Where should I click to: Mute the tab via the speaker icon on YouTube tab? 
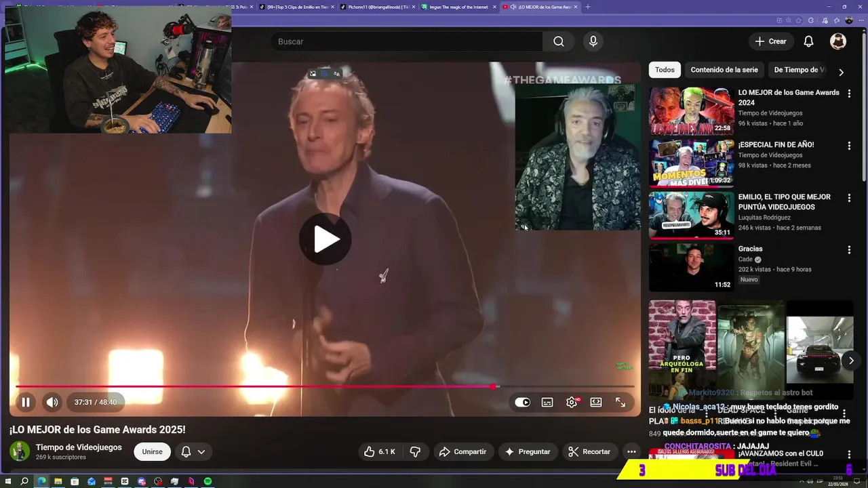tap(513, 7)
